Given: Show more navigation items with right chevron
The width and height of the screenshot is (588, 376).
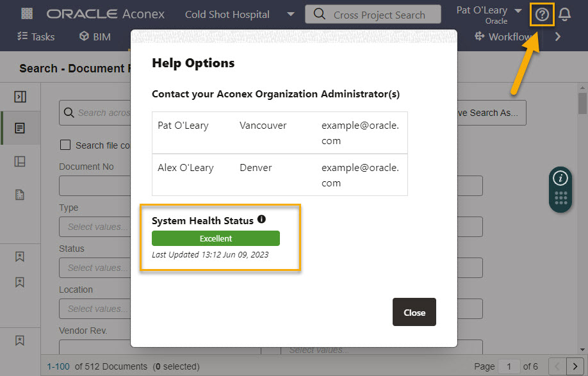Looking at the screenshot, I should 558,37.
